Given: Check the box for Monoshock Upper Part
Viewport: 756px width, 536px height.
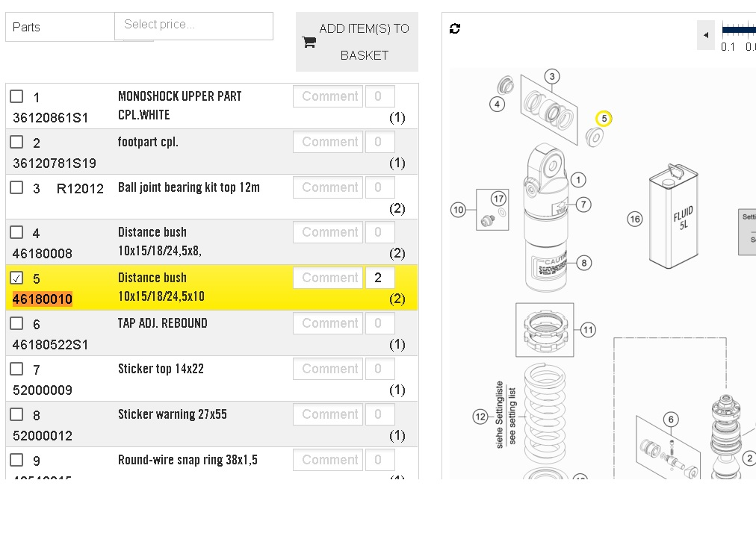Looking at the screenshot, I should coord(17,96).
